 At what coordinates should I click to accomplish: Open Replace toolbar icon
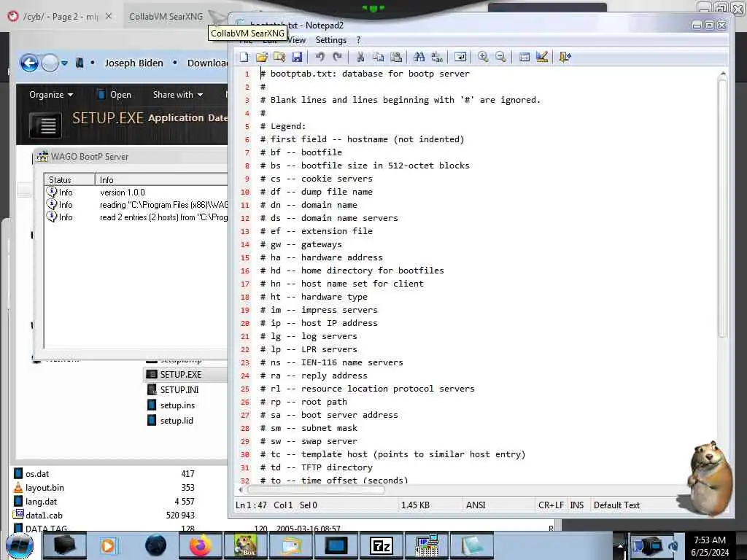coord(437,57)
